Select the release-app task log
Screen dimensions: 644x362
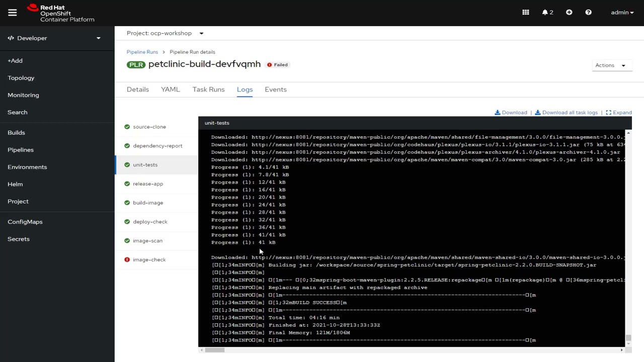tap(156, 184)
